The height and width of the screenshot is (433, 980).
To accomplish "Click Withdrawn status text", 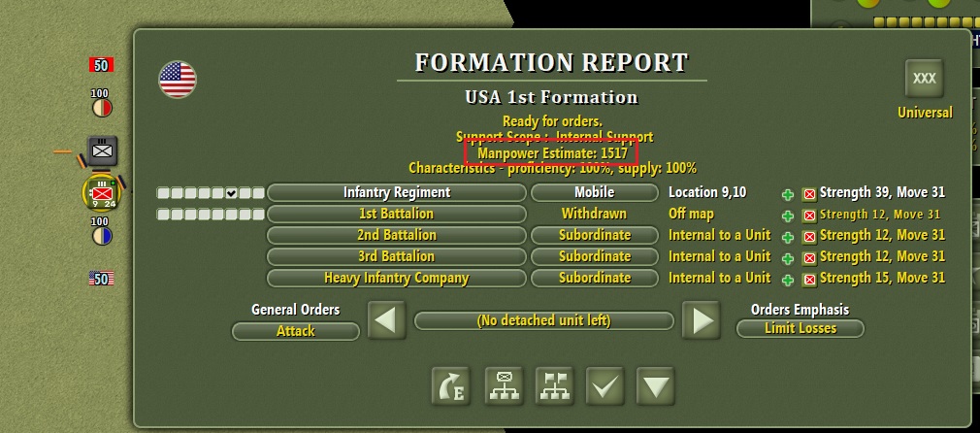I will pyautogui.click(x=594, y=214).
